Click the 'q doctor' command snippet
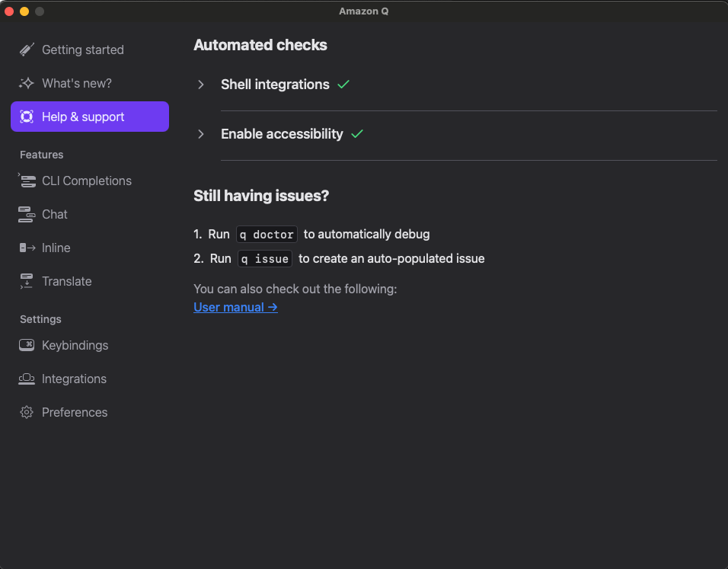 tap(267, 234)
